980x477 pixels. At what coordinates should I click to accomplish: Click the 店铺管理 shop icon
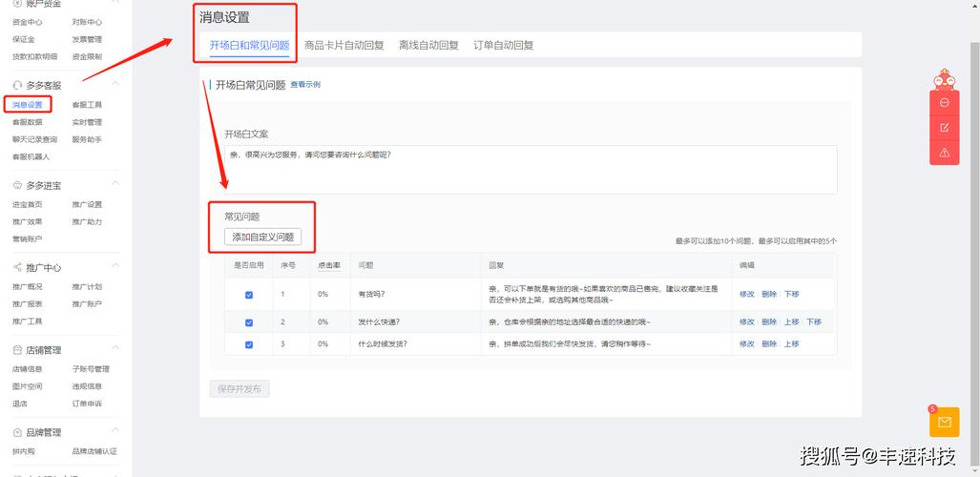tap(17, 350)
